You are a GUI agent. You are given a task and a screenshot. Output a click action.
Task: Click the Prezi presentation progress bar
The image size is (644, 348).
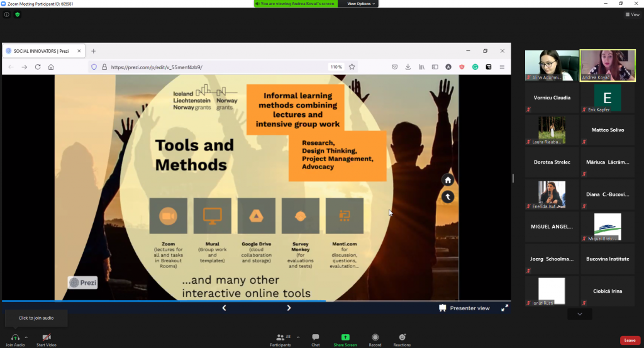click(257, 301)
